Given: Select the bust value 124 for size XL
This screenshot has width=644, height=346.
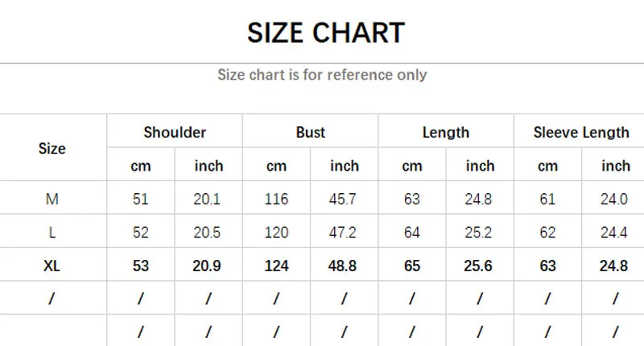Looking at the screenshot, I should pos(276,266).
